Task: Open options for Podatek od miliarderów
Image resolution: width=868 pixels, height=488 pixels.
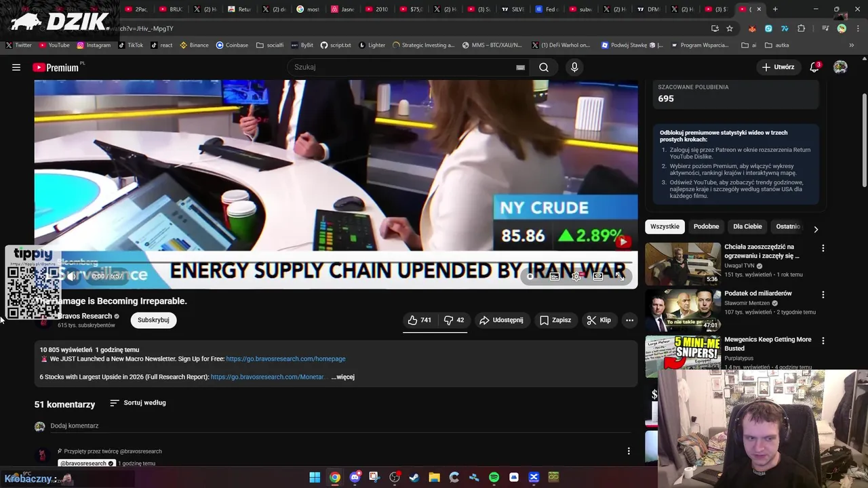Action: (823, 295)
